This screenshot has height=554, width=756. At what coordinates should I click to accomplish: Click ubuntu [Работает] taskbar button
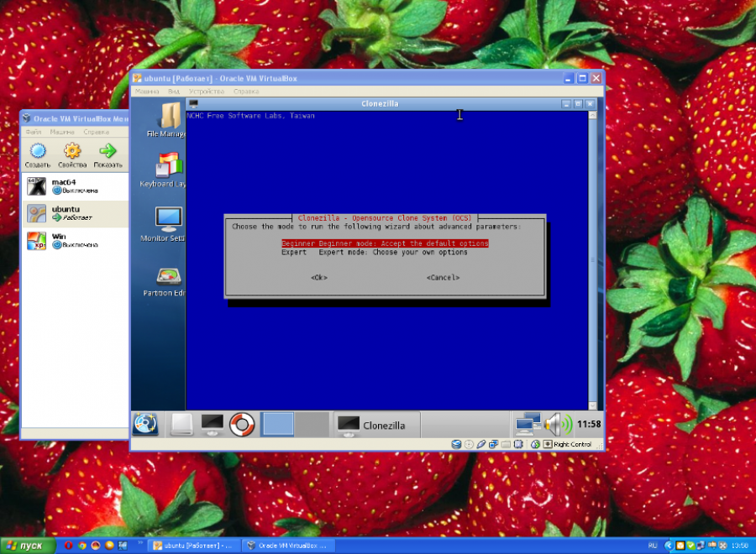(x=192, y=546)
